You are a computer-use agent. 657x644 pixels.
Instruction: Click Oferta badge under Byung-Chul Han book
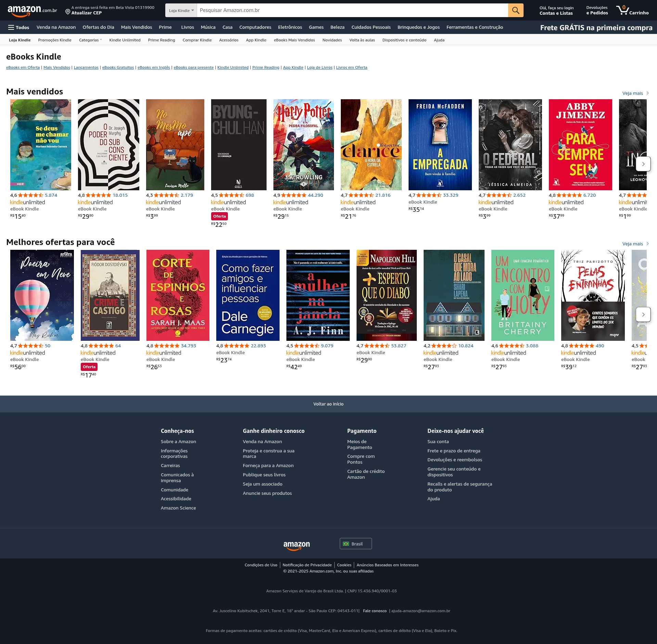219,216
